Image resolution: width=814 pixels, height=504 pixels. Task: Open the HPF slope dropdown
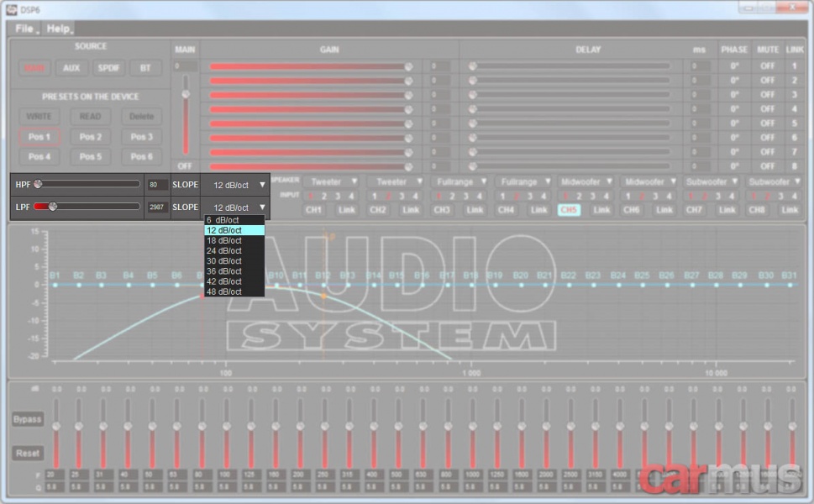(235, 185)
